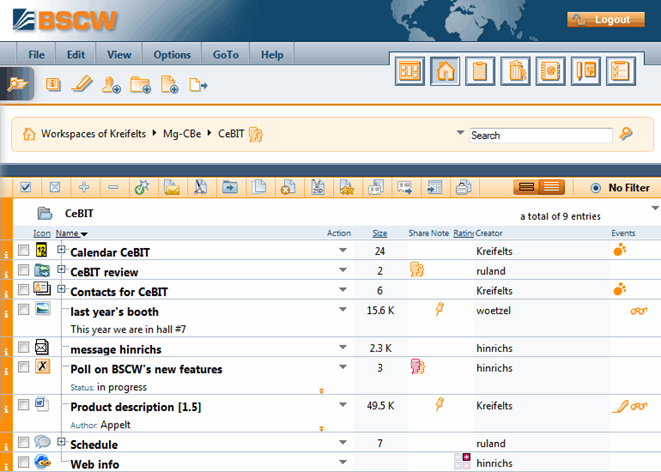The height and width of the screenshot is (472, 661).
Task: Open action menu for last year's booth
Action: tap(343, 310)
